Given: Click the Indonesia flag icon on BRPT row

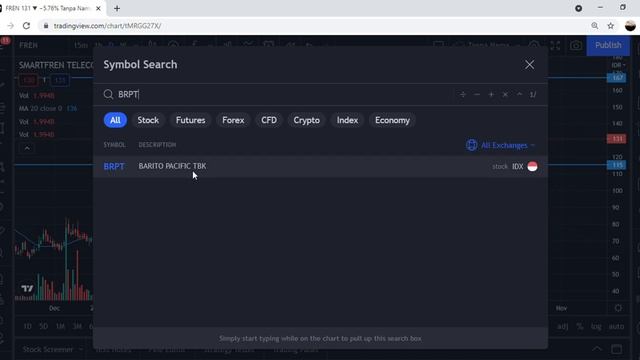Looking at the screenshot, I should pyautogui.click(x=532, y=167).
